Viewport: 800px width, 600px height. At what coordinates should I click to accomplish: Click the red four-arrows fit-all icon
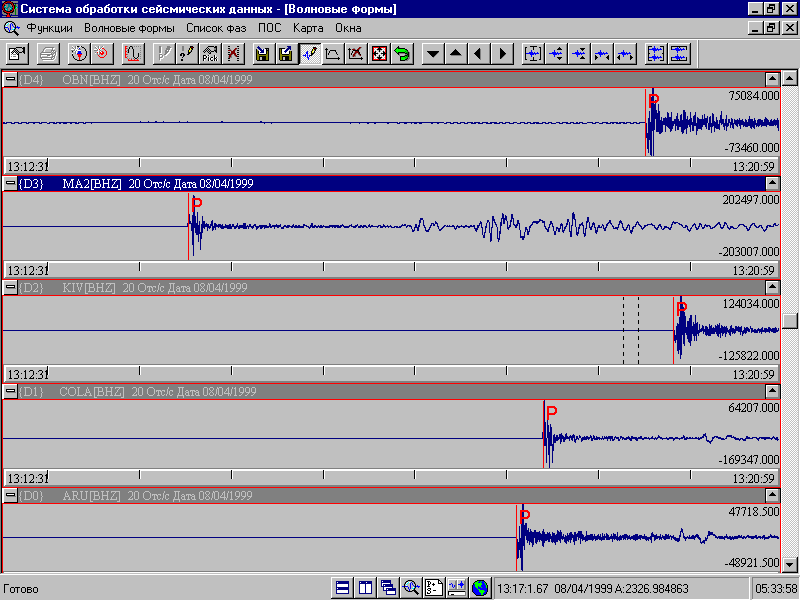(379, 54)
